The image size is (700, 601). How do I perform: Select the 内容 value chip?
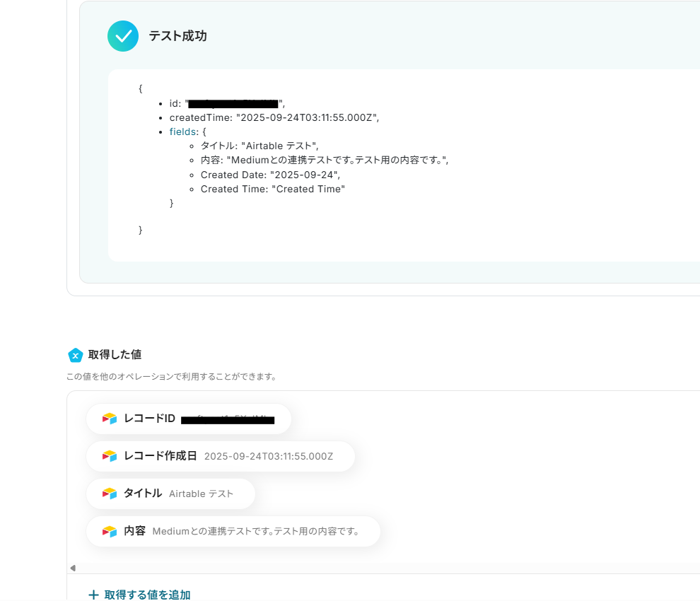tap(233, 531)
